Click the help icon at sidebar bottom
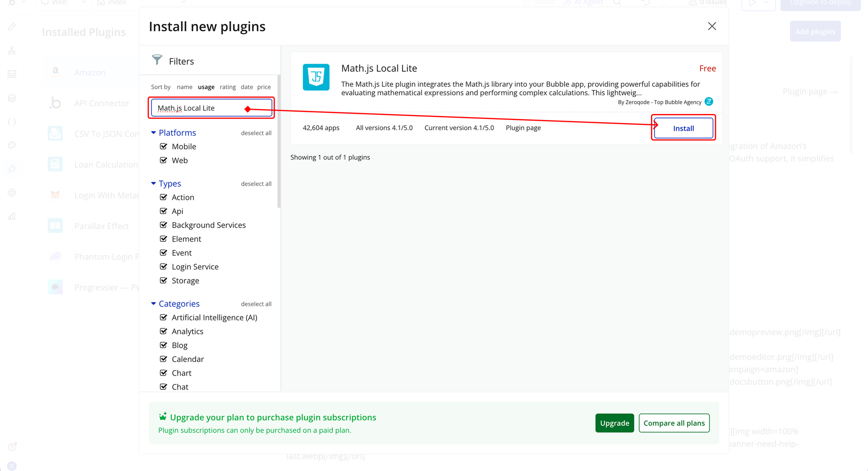 pyautogui.click(x=12, y=447)
